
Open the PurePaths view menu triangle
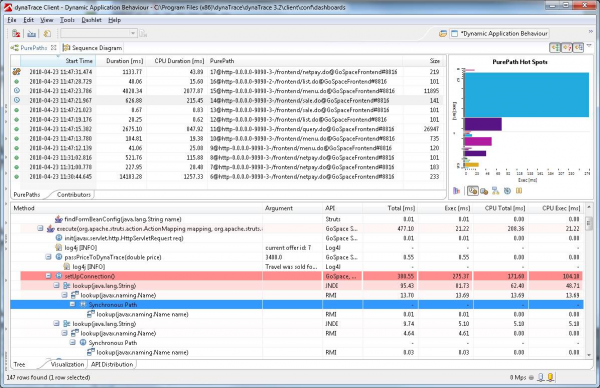pyautogui.click(x=589, y=46)
